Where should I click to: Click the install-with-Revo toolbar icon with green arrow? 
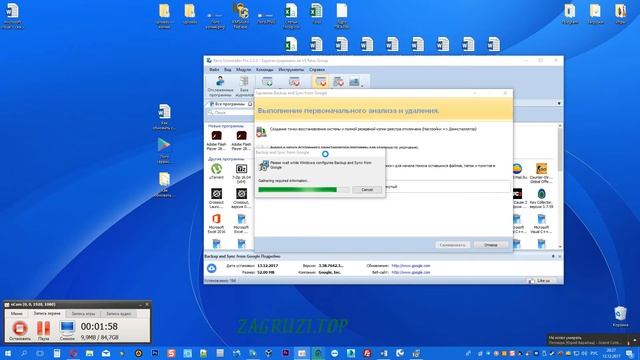coord(267,82)
